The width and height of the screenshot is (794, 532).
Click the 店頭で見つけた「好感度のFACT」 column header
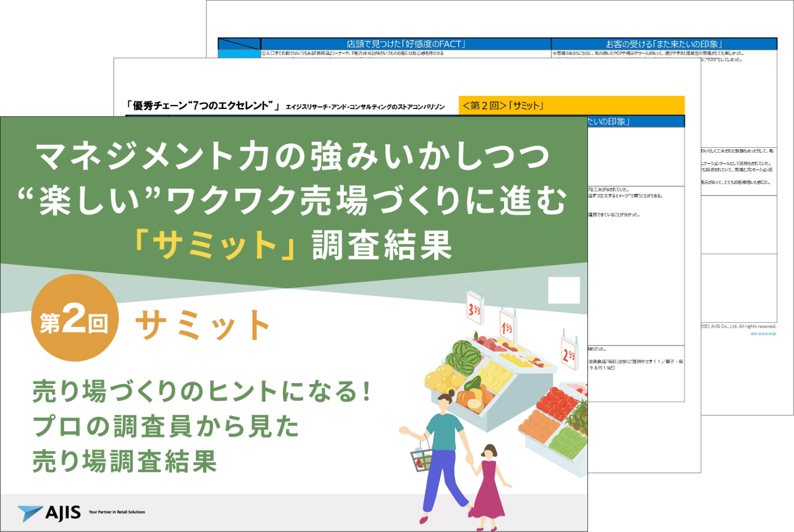pos(406,44)
